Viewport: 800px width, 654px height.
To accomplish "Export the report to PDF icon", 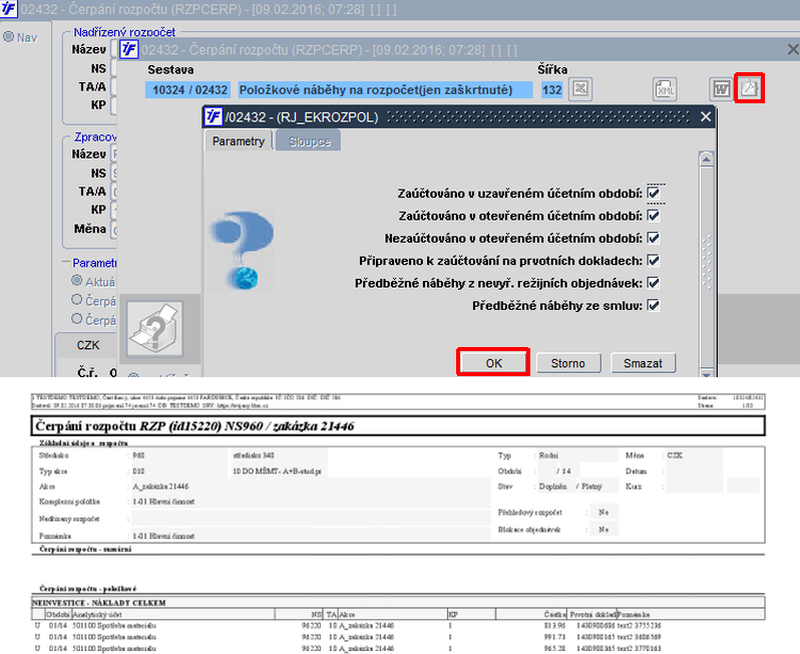I will [749, 89].
